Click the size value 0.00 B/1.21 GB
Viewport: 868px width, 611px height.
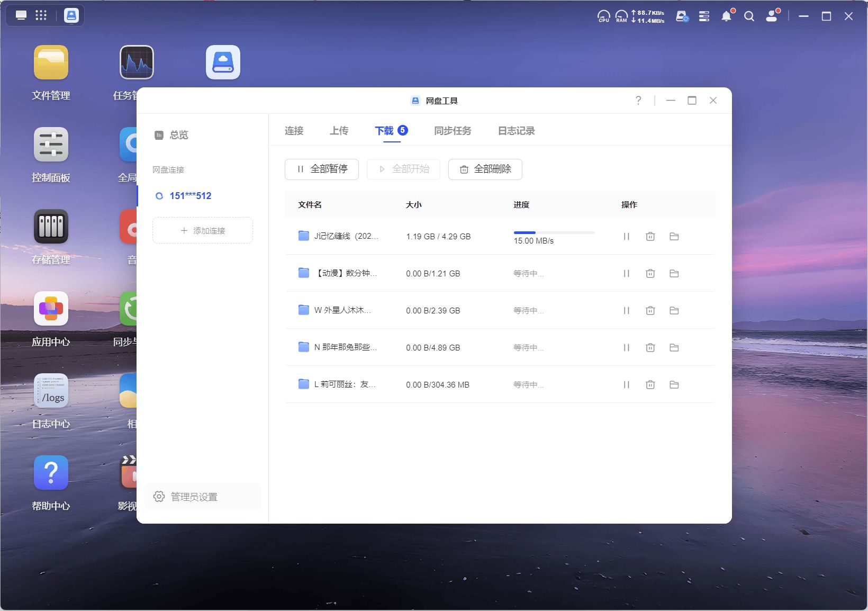click(x=433, y=274)
